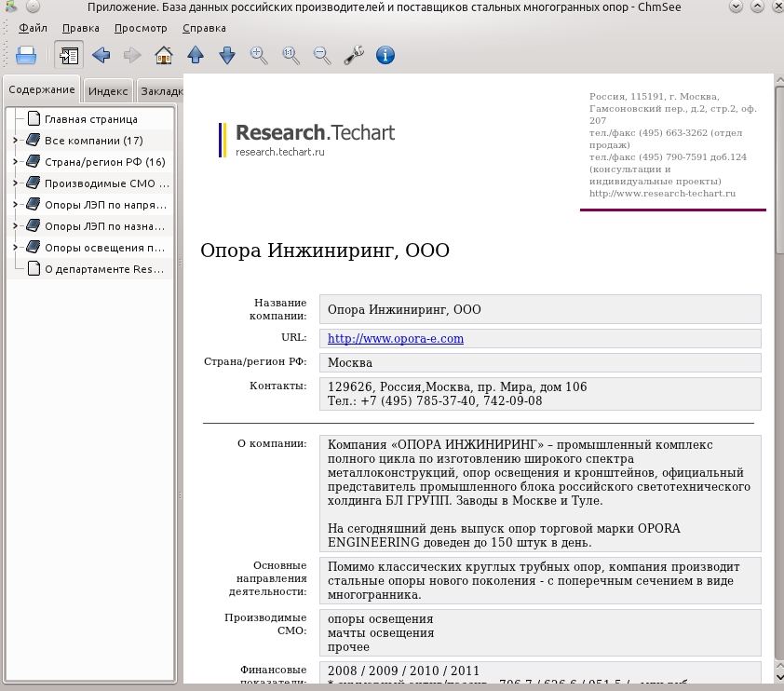Zoom in with the plus magnifier icon
Screen dimensions: 784x691
tap(259, 55)
